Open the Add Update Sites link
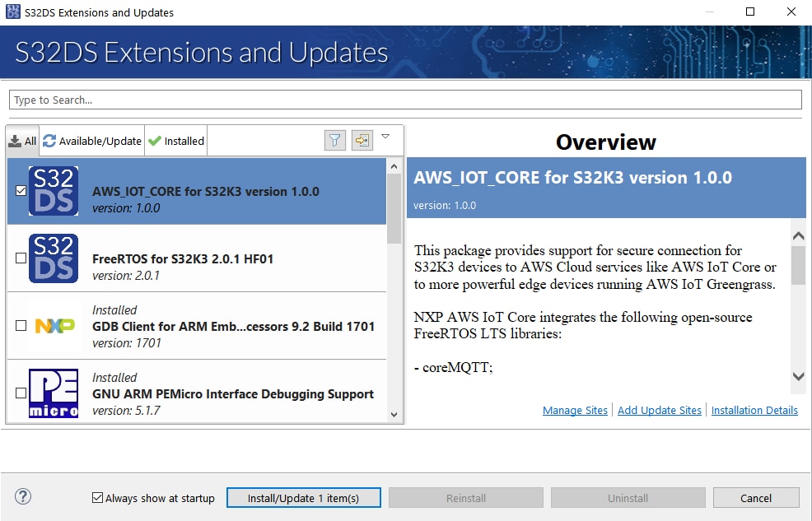 click(x=659, y=410)
